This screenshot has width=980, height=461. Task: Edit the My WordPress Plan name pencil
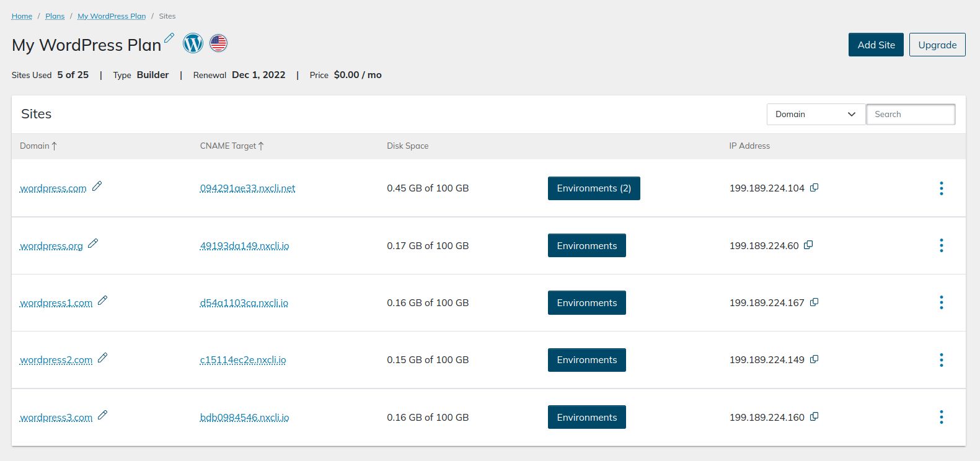pyautogui.click(x=169, y=38)
